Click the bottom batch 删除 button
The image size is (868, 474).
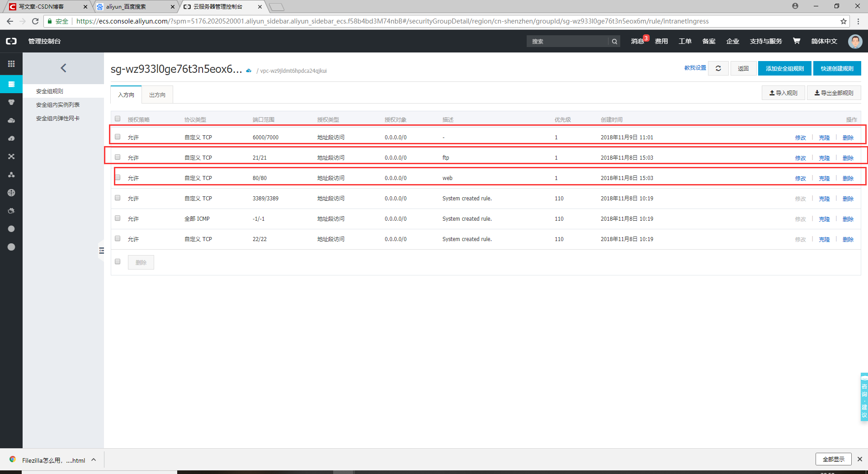141,262
